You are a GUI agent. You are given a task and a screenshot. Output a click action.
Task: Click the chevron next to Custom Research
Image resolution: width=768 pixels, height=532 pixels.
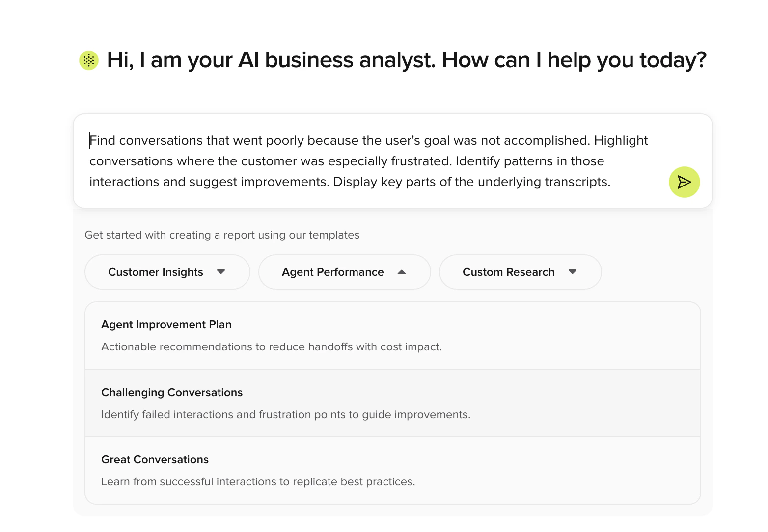573,272
